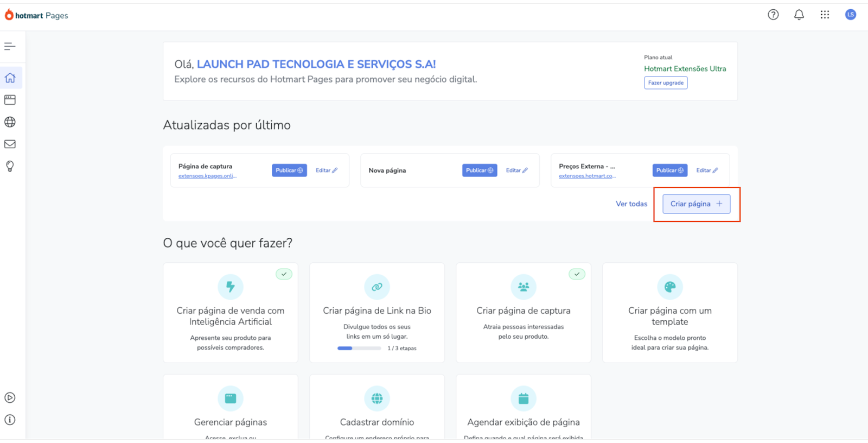This screenshot has height=443, width=868.
Task: Open the apps grid menu
Action: (825, 15)
